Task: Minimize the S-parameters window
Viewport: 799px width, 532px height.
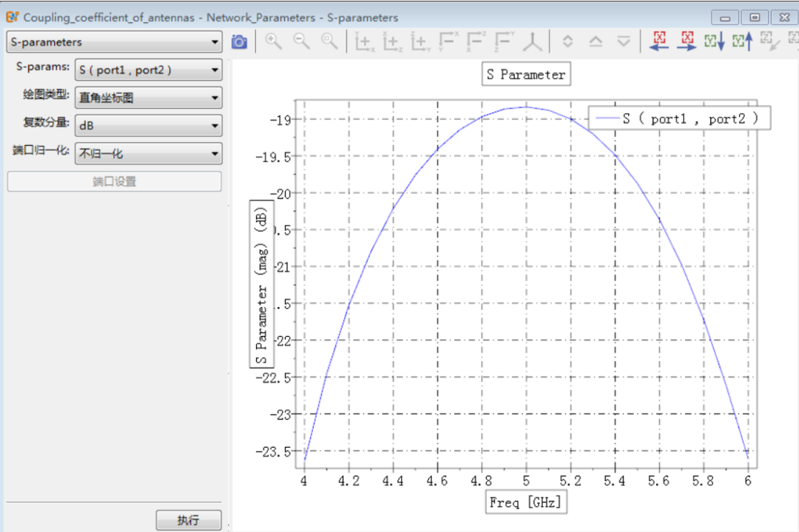Action: 724,18
